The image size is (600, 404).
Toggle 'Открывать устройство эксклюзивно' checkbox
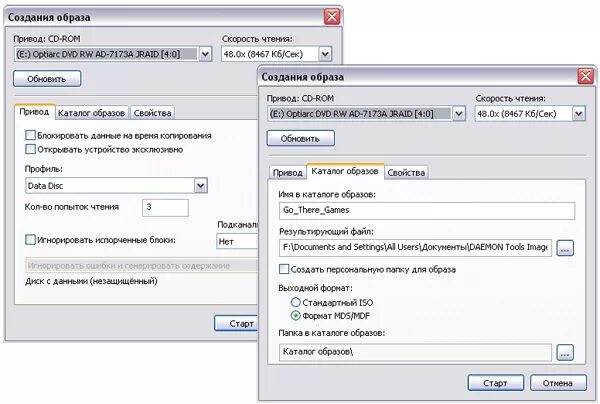click(31, 149)
